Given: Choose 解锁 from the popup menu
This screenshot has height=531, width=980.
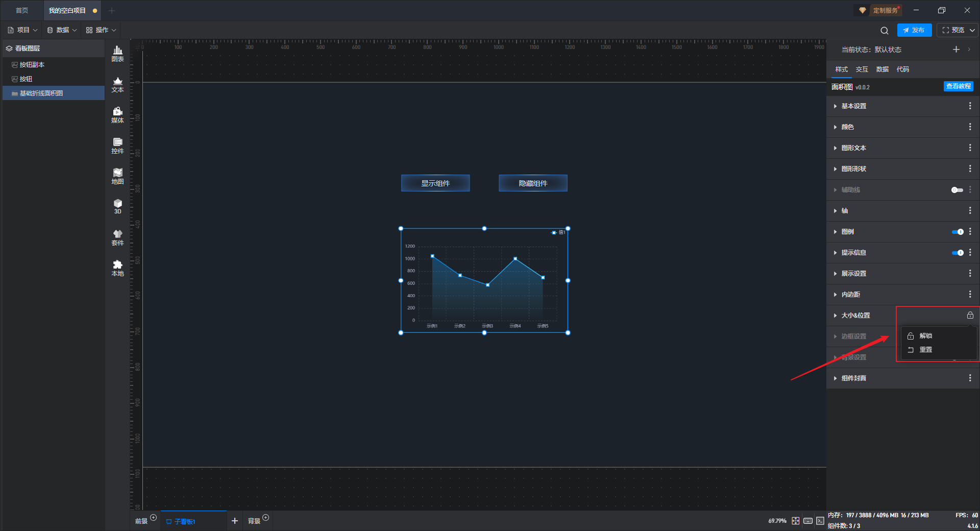Looking at the screenshot, I should tap(925, 336).
